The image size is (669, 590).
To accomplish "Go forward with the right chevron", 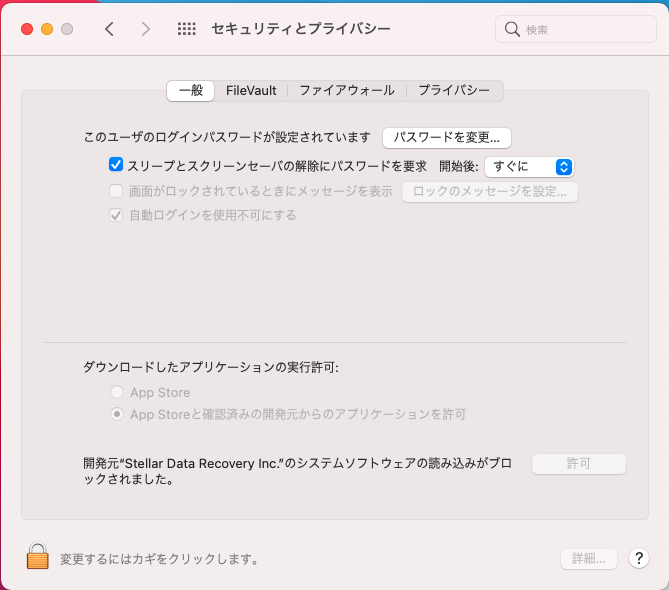I will pos(146,29).
